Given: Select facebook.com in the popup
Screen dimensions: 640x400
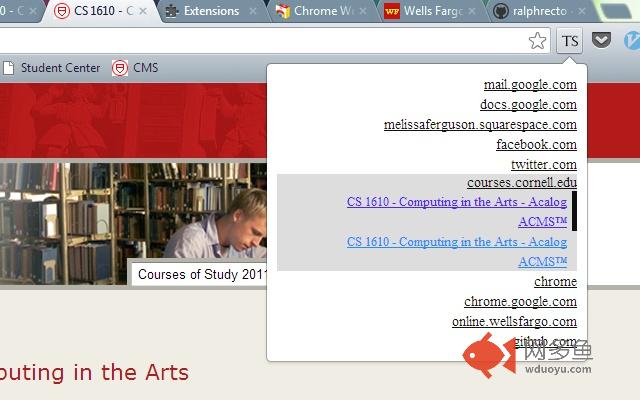Looking at the screenshot, I should 536,144.
